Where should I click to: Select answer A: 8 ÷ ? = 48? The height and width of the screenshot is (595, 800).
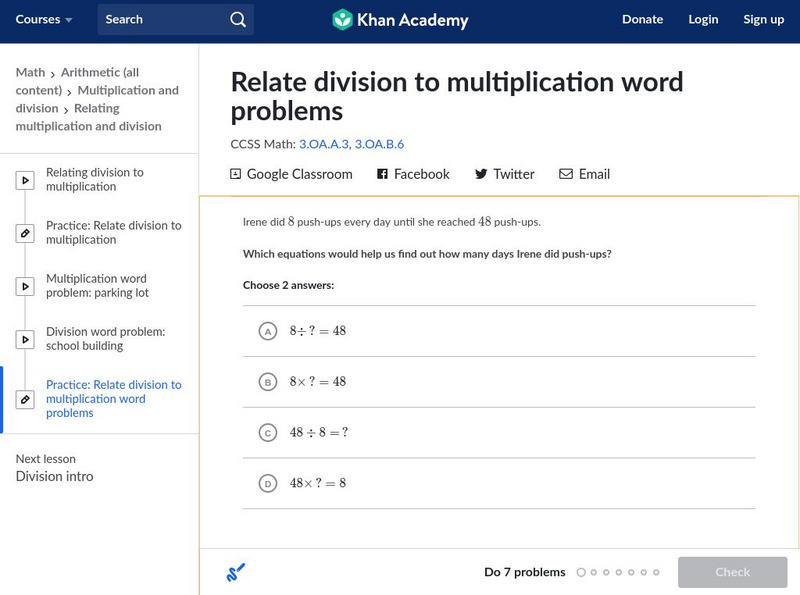coord(499,331)
